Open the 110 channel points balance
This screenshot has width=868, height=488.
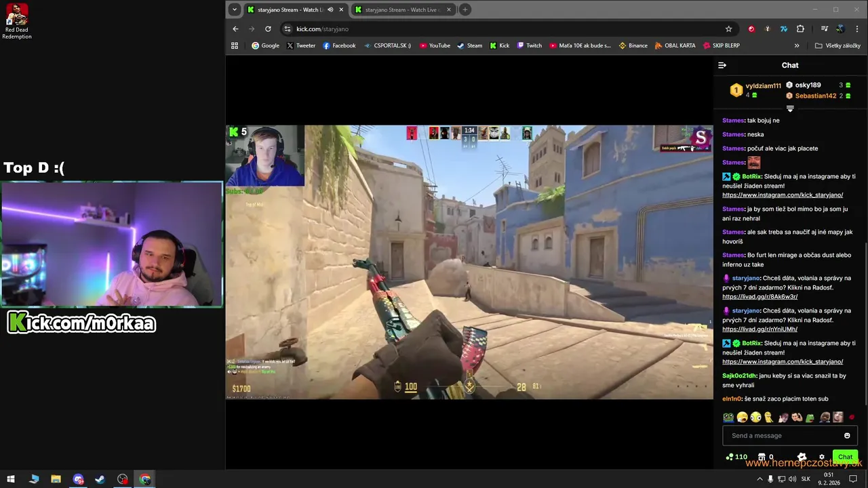coord(736,457)
